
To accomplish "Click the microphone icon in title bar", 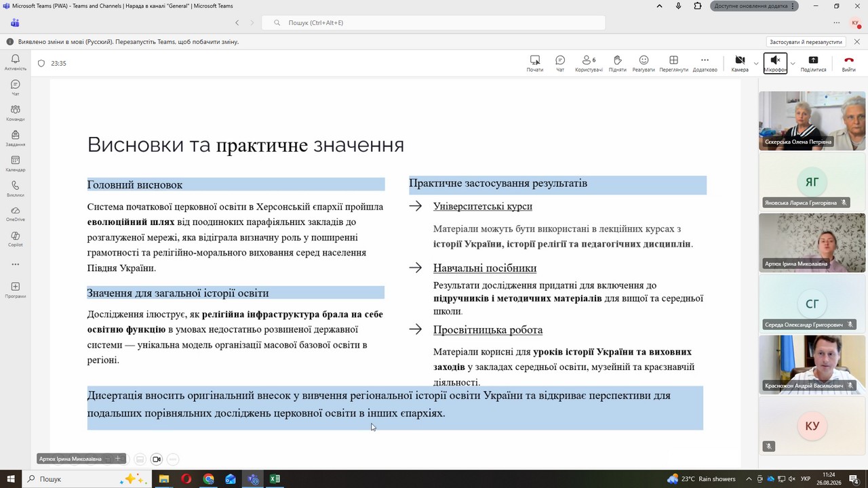I will click(678, 6).
